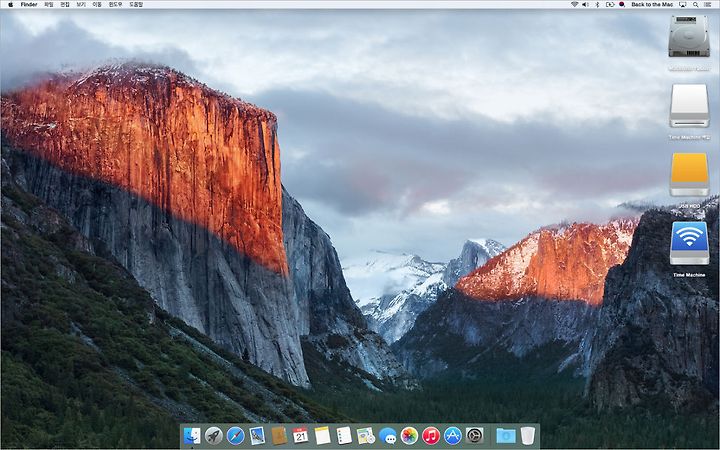Viewport: 720px width, 450px height.
Task: Open the 이동 (Go) menu
Action: tap(97, 4)
